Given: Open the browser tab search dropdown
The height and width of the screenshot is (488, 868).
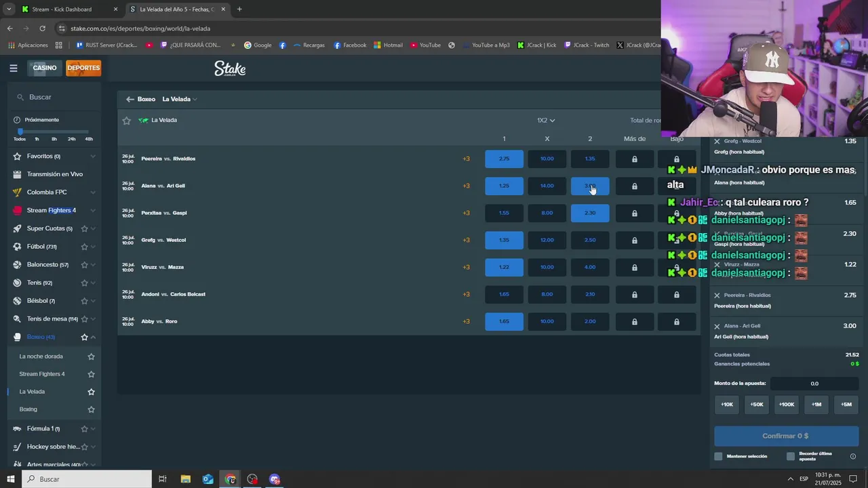Looking at the screenshot, I should (x=8, y=9).
